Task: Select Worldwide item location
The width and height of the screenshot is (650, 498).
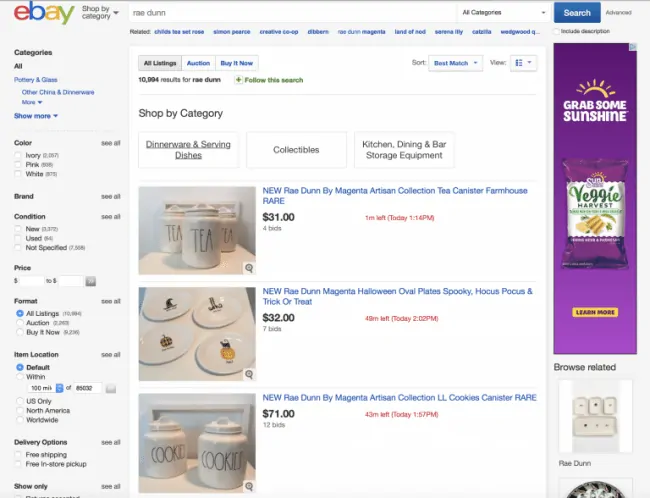Action: [x=19, y=420]
